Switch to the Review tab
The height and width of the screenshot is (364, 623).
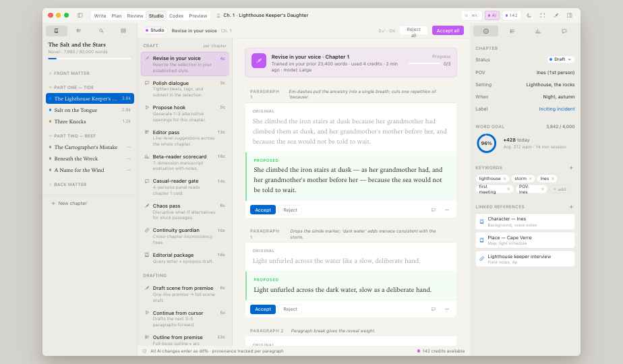[x=135, y=16]
